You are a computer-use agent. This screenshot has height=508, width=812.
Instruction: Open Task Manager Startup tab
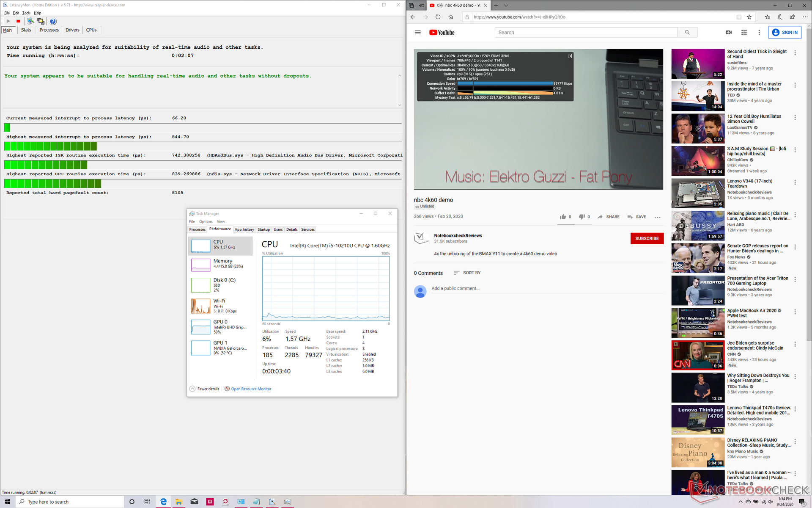click(x=264, y=229)
